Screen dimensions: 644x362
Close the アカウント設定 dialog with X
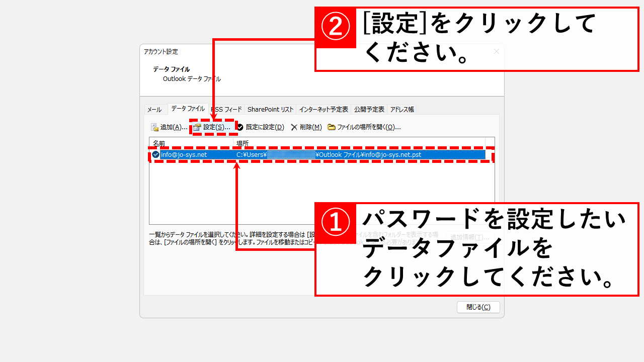click(x=496, y=51)
